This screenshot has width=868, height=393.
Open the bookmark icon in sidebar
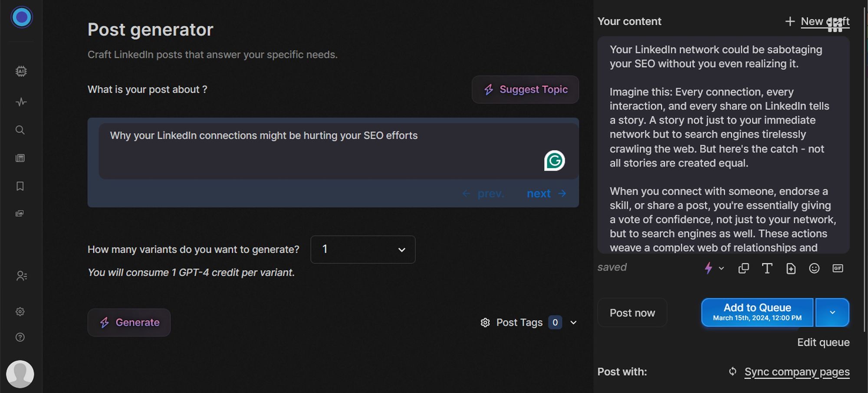[x=20, y=186]
